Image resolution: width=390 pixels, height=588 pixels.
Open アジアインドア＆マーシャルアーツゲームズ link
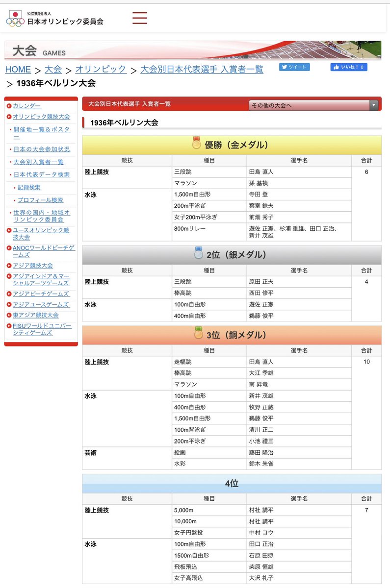tap(41, 280)
